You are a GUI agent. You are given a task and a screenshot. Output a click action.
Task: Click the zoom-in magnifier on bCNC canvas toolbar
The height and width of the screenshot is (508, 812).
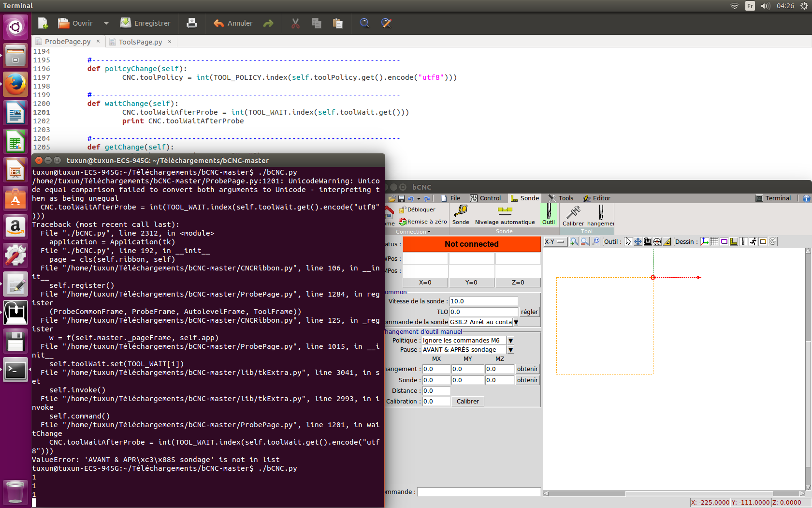point(574,241)
